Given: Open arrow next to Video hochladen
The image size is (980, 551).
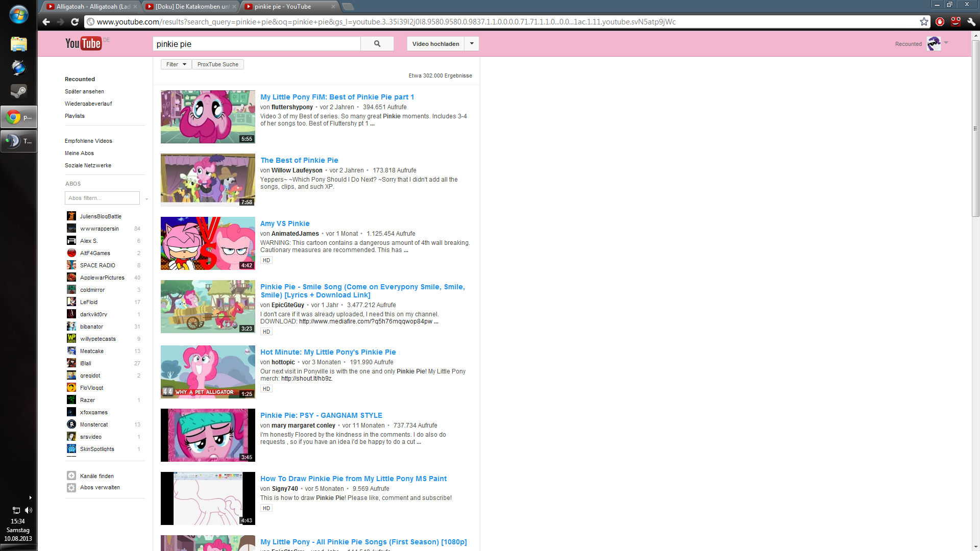Looking at the screenshot, I should (x=472, y=44).
